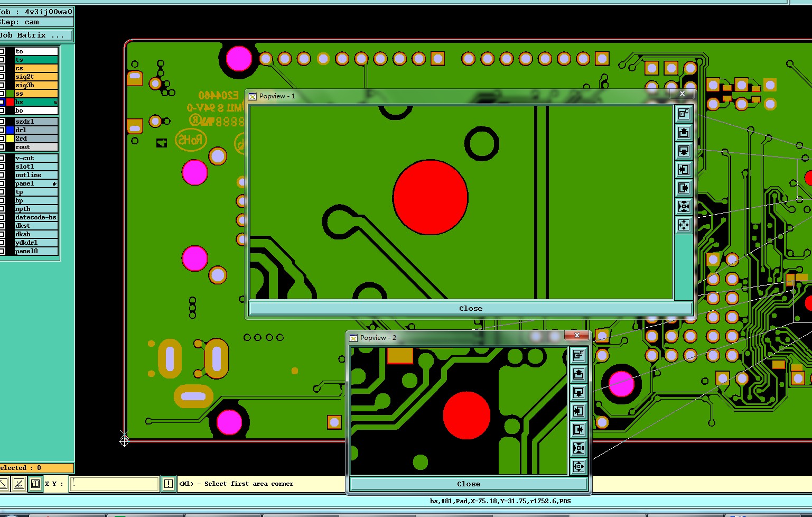Click the top dual-window icon in Popview 2
The image size is (812, 517).
[x=579, y=355]
